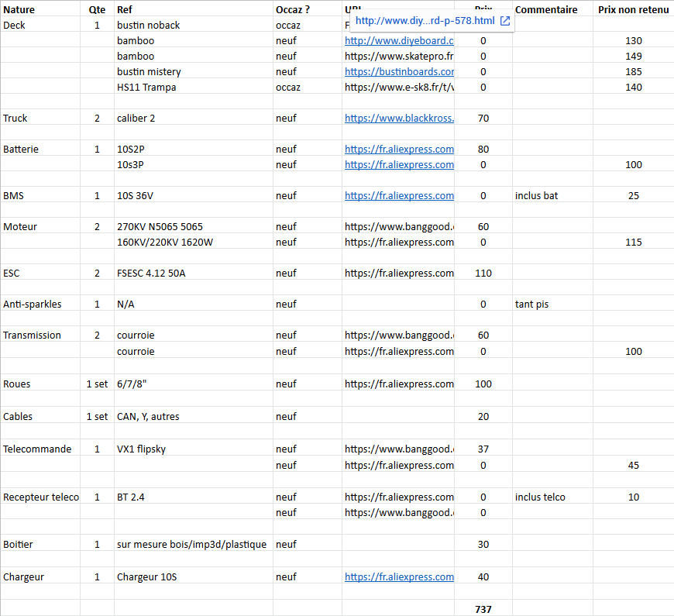
Task: Select the Transmission cell
Action: pos(40,335)
